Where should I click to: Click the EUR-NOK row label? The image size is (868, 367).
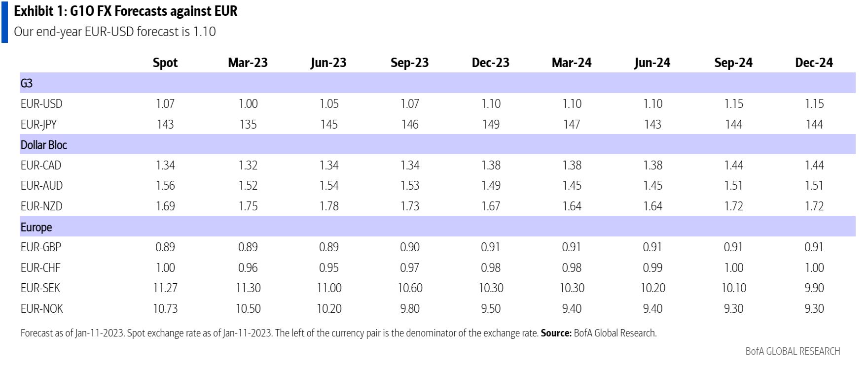(42, 308)
